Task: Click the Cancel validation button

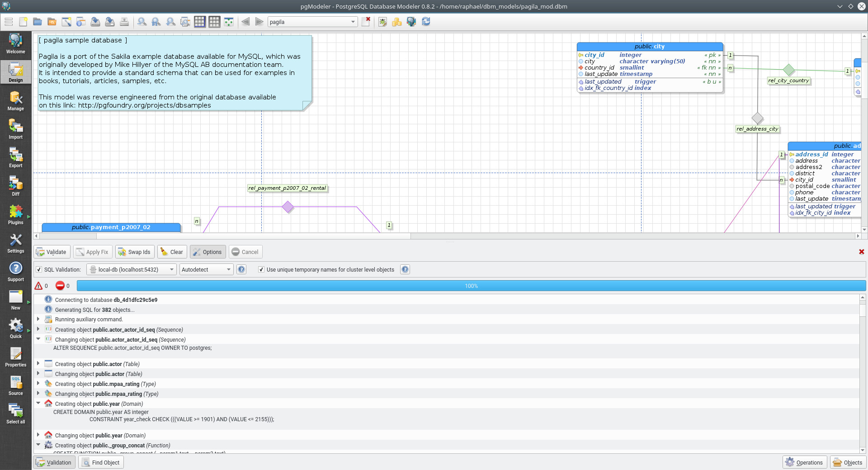Action: point(245,252)
